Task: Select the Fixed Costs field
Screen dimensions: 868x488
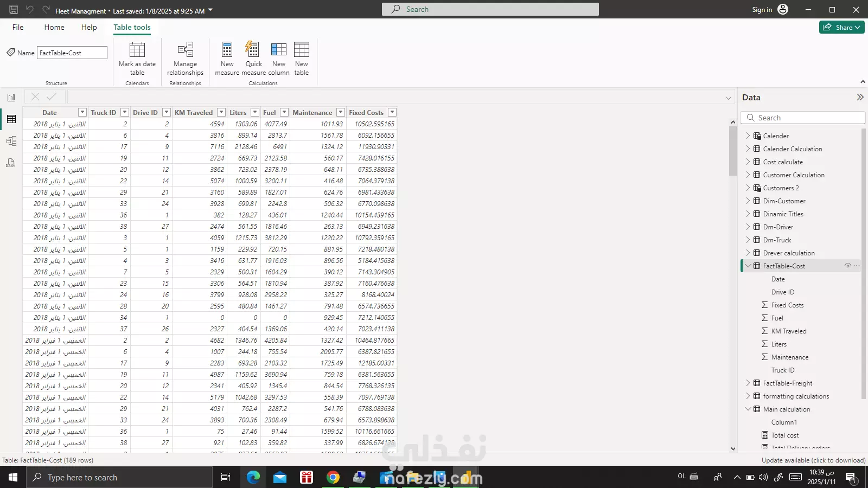Action: coord(787,305)
